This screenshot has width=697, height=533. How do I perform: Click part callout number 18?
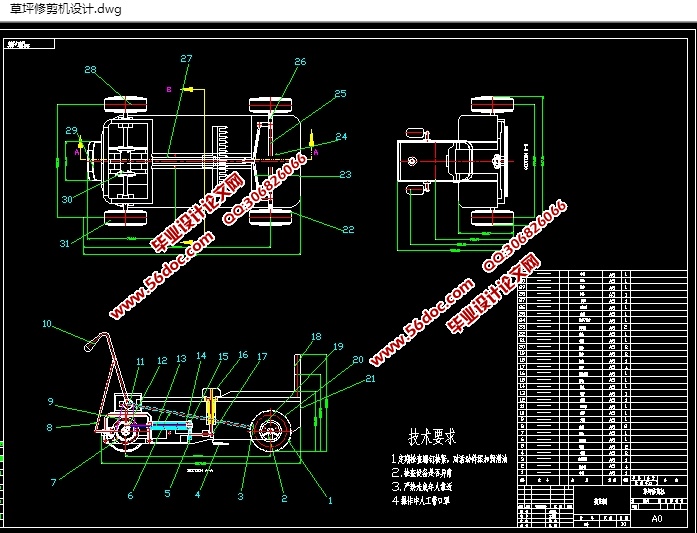click(316, 337)
